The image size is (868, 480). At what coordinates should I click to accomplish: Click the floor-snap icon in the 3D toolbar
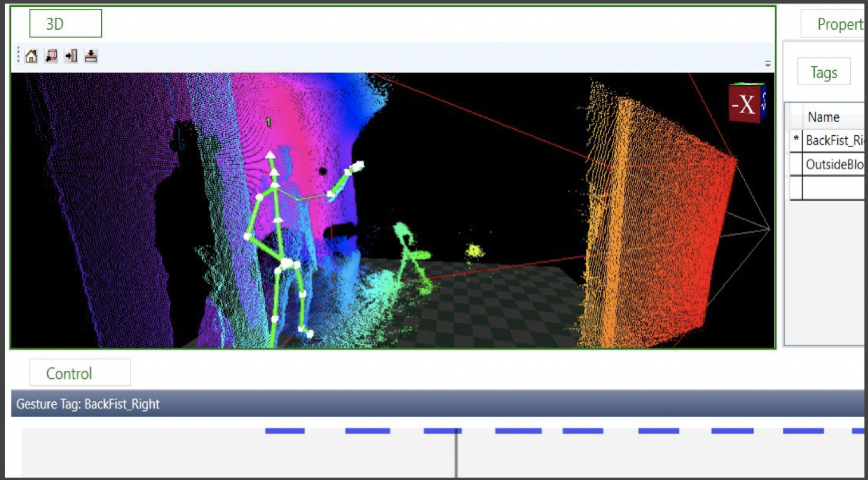pyautogui.click(x=90, y=55)
